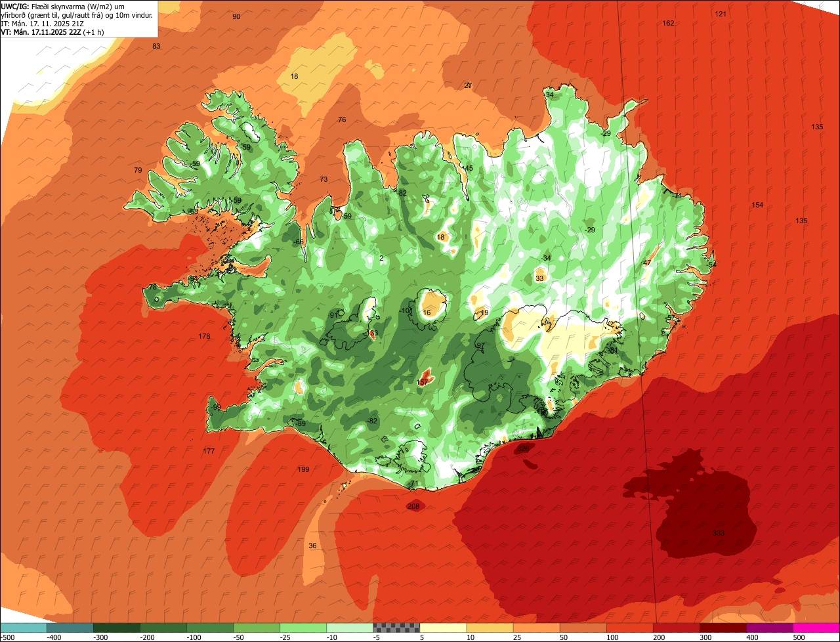
Task: Click the title text 'UWC/IG: Flæði skynvarma (W/m2) um'
Action: click(x=63, y=6)
